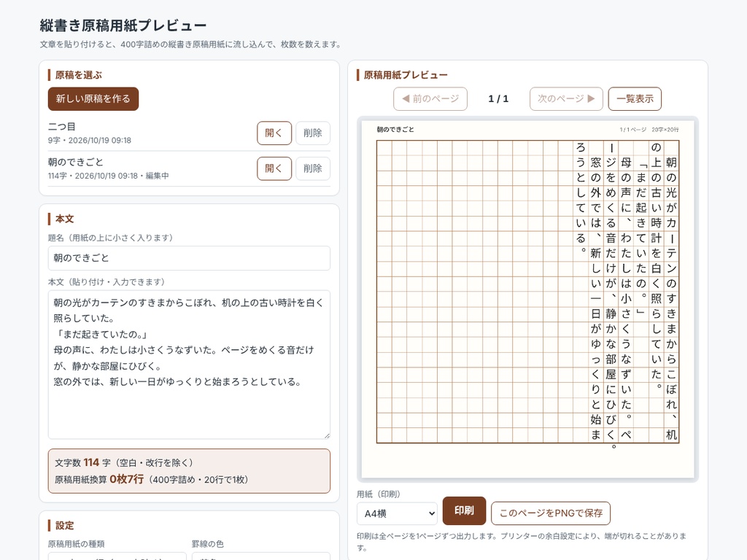Click the manuscript paper preview page
The image size is (747, 560).
(527, 299)
